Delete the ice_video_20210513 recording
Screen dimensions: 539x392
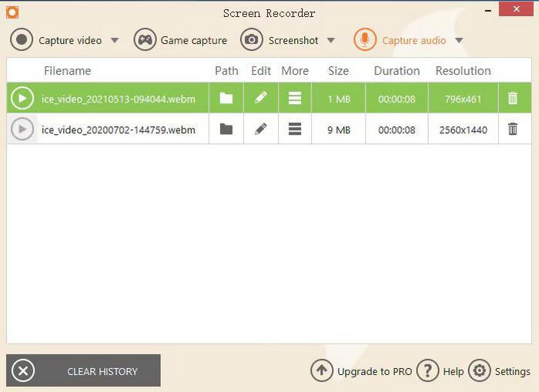pyautogui.click(x=512, y=99)
